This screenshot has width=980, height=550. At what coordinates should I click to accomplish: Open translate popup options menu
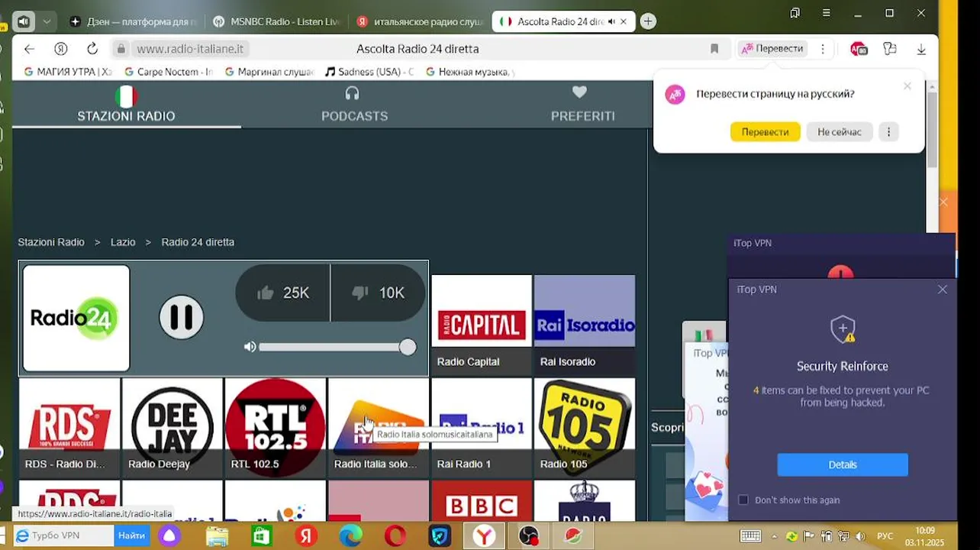coord(888,131)
